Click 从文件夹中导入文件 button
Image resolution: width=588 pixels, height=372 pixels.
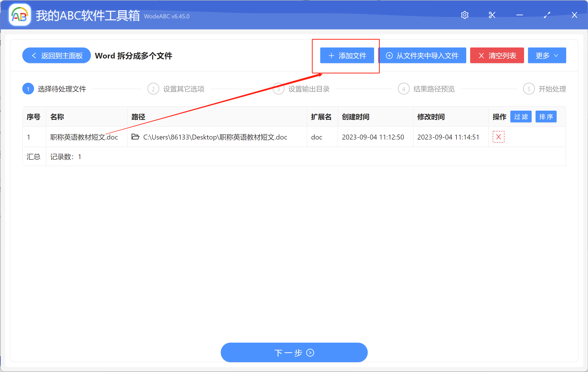point(422,55)
